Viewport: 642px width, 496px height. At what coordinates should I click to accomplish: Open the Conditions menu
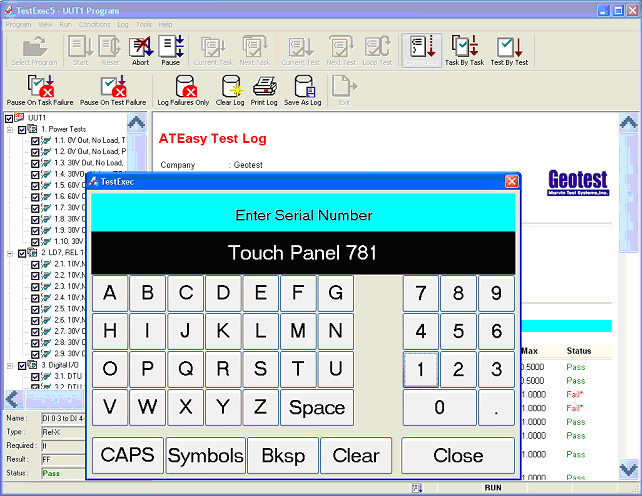[x=95, y=24]
